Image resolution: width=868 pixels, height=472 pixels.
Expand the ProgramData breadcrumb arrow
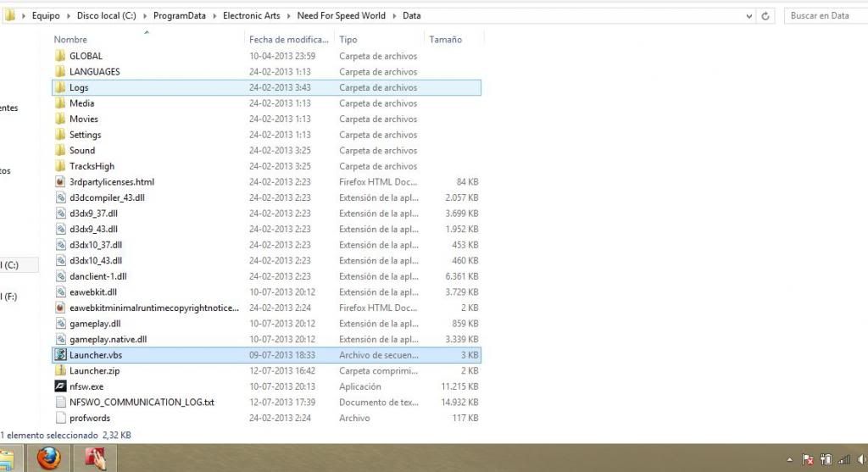[x=214, y=16]
